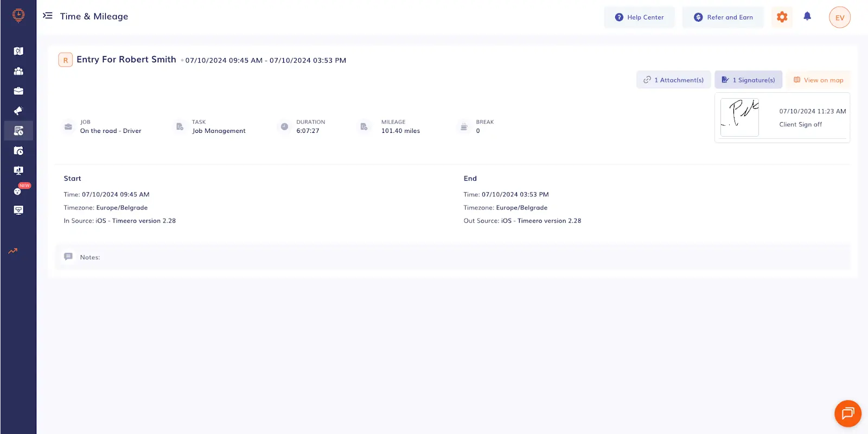Click start Time: 07/10/2024 09:45 AM
Viewport: 868px width, 434px height.
106,194
